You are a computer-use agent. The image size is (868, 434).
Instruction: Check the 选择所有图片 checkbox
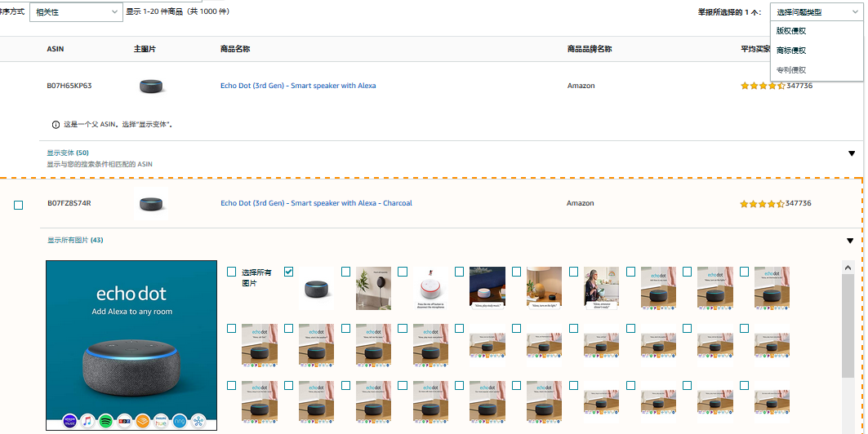tap(231, 272)
